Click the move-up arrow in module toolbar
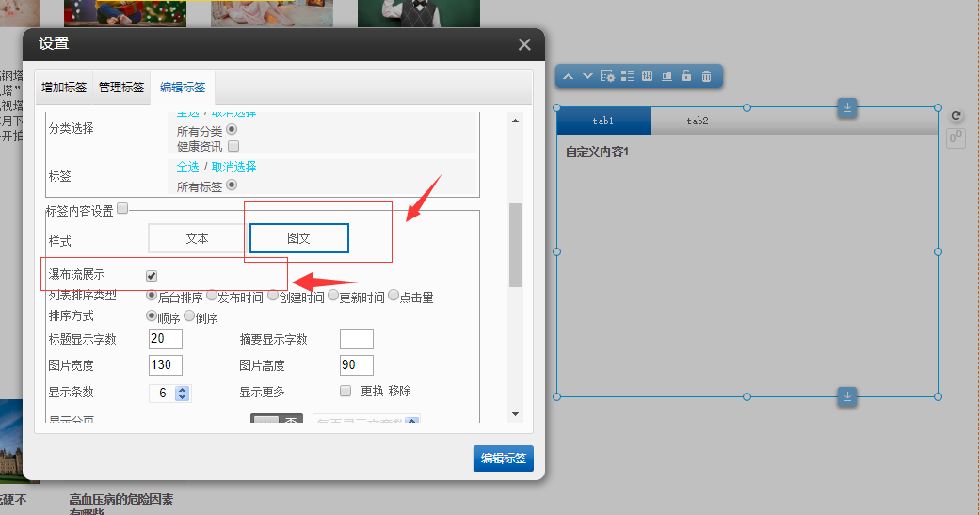This screenshot has width=980, height=515. 570,76
